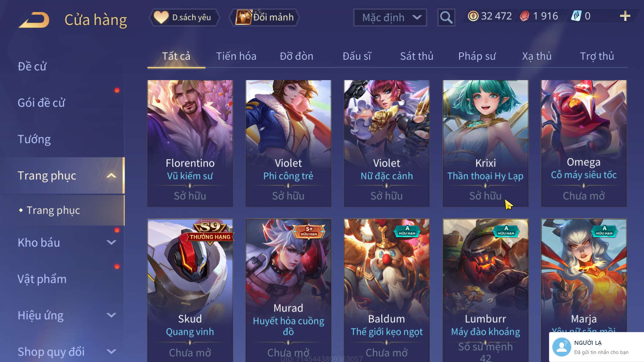Select the Krixi Thần thoại Hy Lạp skin
The image size is (644, 362).
[485, 143]
